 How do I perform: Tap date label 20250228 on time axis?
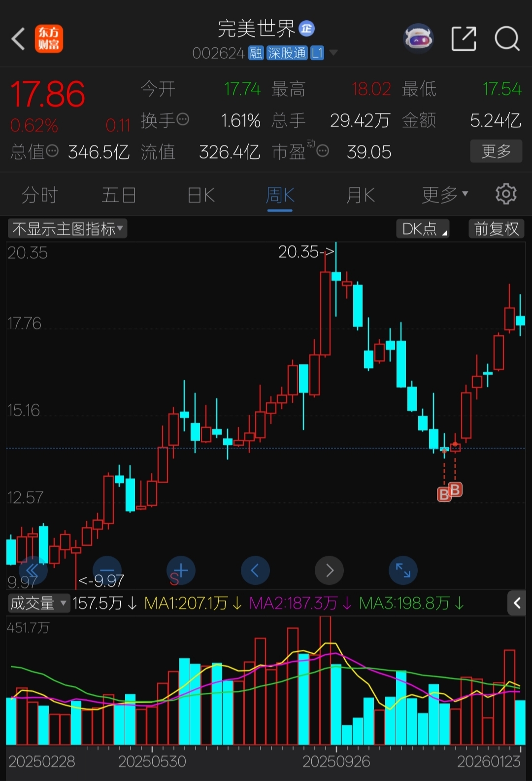[42, 762]
